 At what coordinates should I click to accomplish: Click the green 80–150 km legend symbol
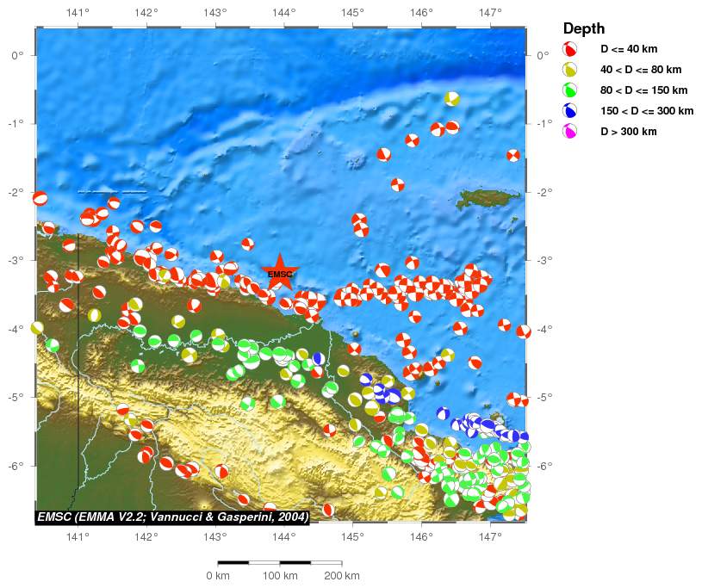click(x=569, y=90)
